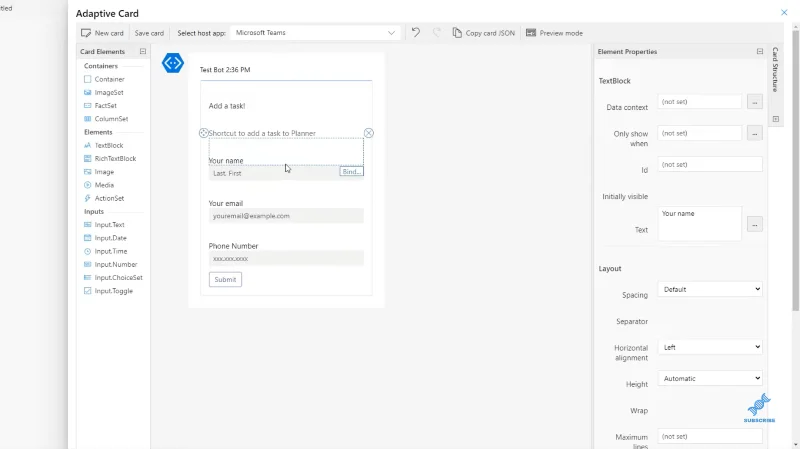Image resolution: width=800 pixels, height=449 pixels.
Task: Remove selected element with the X circle
Action: point(368,133)
